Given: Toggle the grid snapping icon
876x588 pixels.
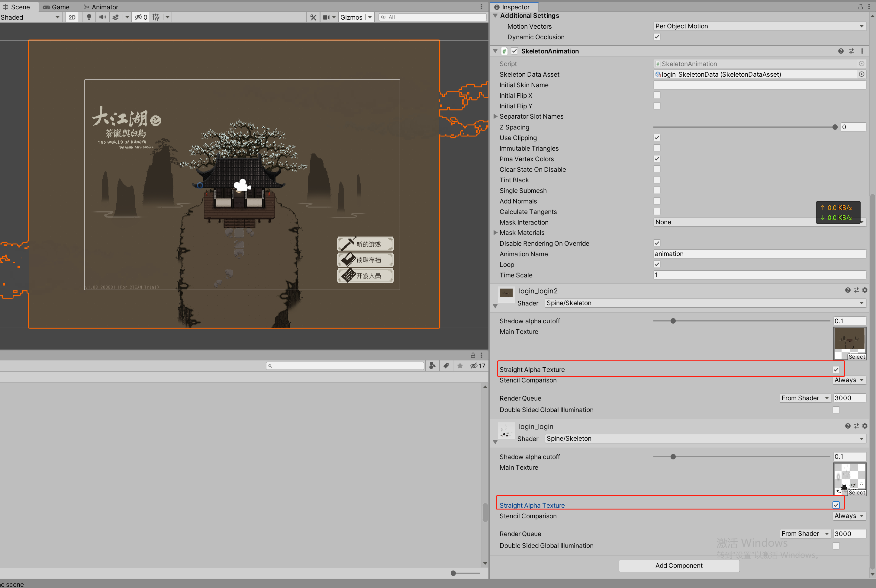Looking at the screenshot, I should (156, 17).
